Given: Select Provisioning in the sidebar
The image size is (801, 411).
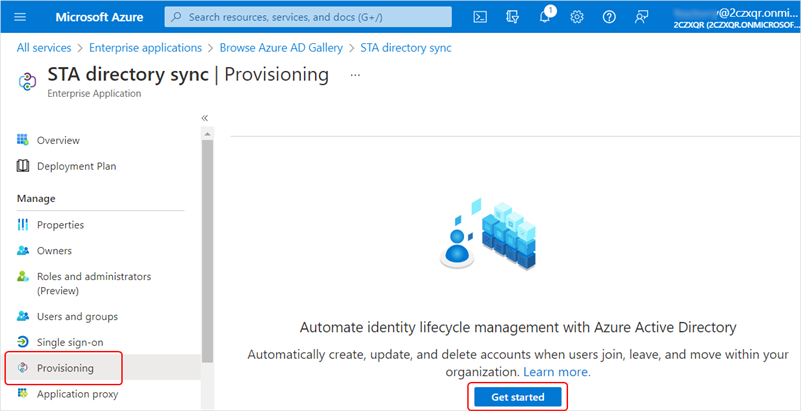Looking at the screenshot, I should [x=64, y=368].
